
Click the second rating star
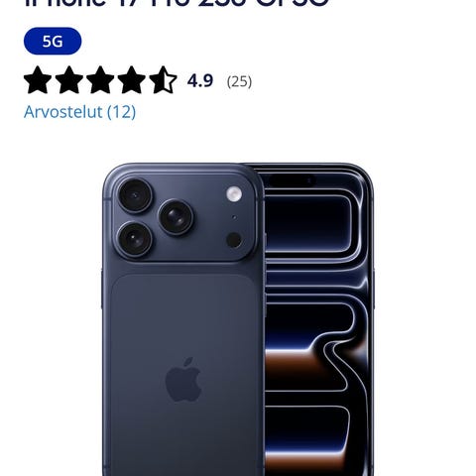[69, 79]
